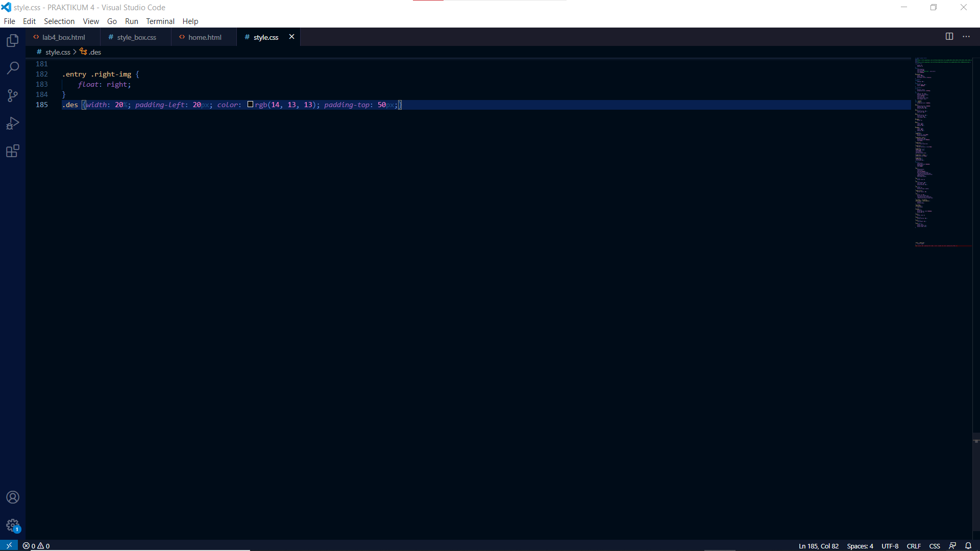
Task: Click the Visual Studio Code logo icon
Action: tap(6, 7)
